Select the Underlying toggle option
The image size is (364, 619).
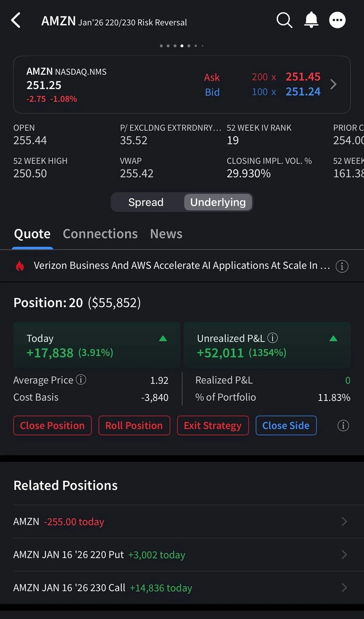pos(218,202)
